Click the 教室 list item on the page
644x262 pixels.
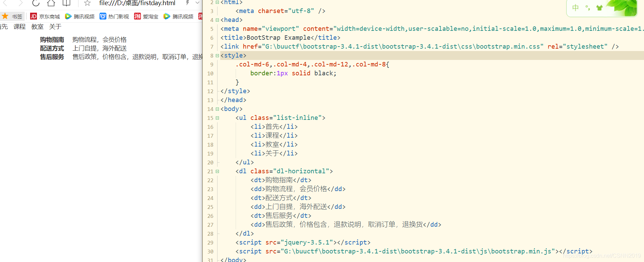pos(37,27)
